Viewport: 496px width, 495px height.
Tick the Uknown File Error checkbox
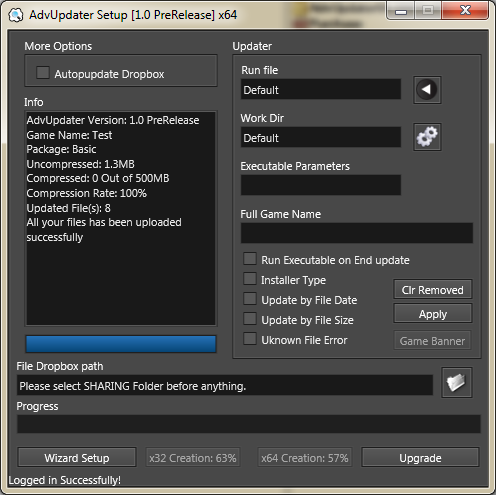pyautogui.click(x=250, y=339)
